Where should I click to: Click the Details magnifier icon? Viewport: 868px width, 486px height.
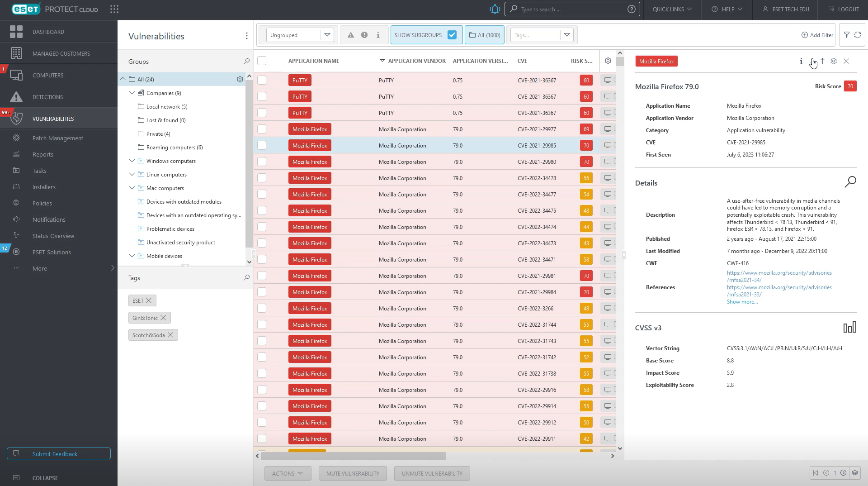[x=850, y=182]
